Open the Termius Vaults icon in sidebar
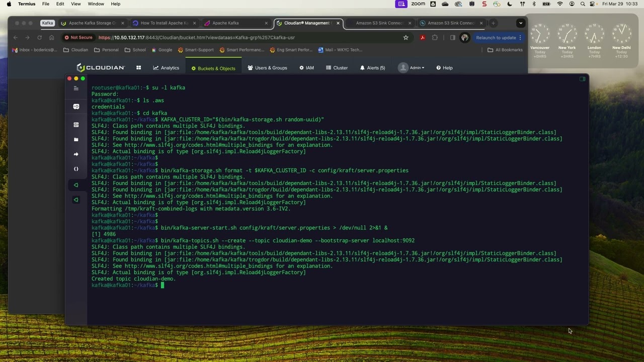644x362 pixels. coord(76,107)
